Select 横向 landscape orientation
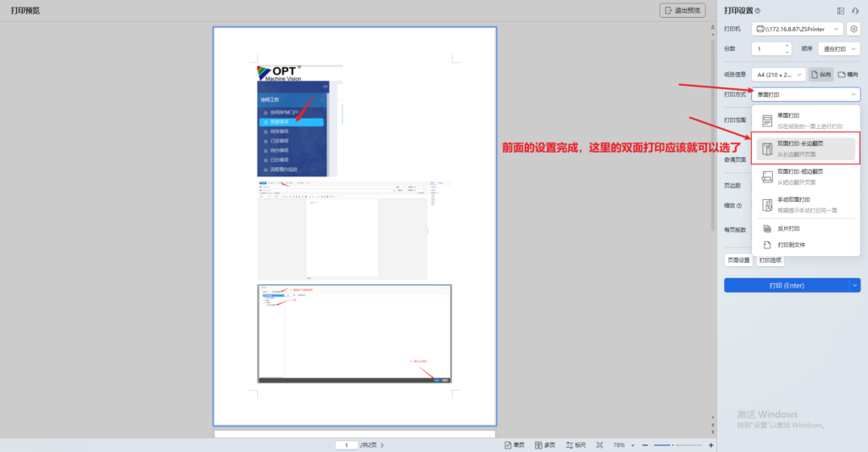The width and height of the screenshot is (868, 452). pyautogui.click(x=848, y=75)
